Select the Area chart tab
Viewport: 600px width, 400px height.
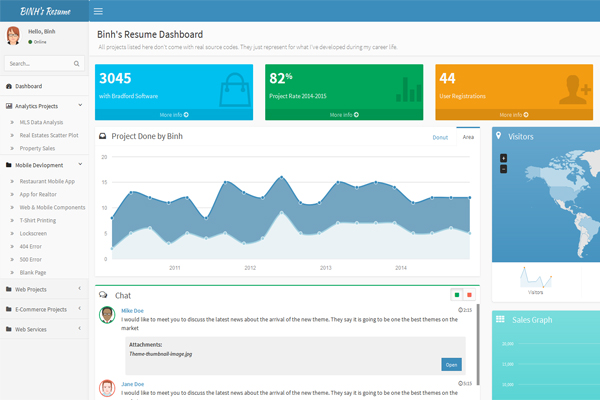(x=468, y=136)
